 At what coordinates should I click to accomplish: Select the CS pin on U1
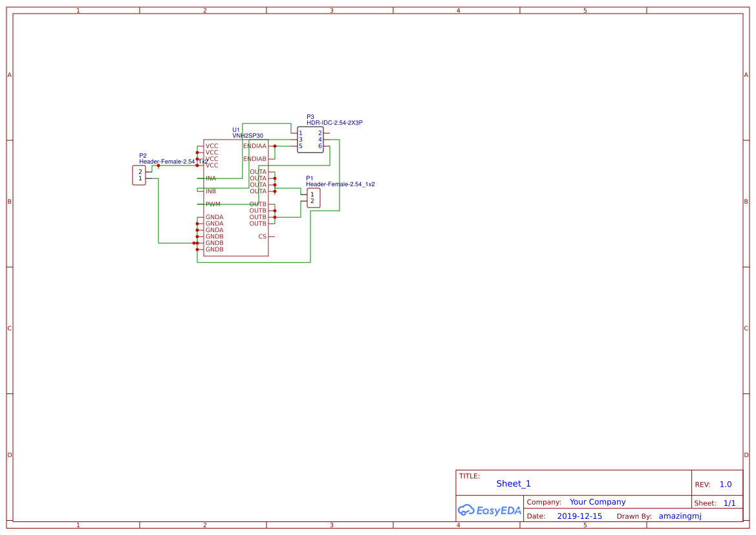pos(263,236)
